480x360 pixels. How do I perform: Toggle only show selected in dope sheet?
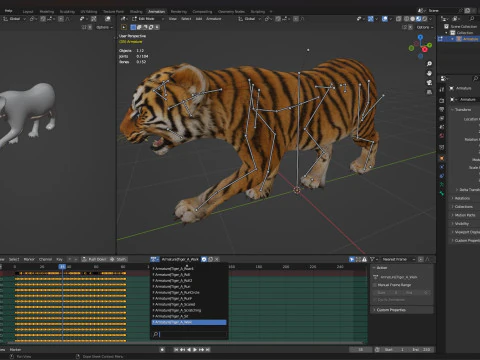[x=352, y=259]
